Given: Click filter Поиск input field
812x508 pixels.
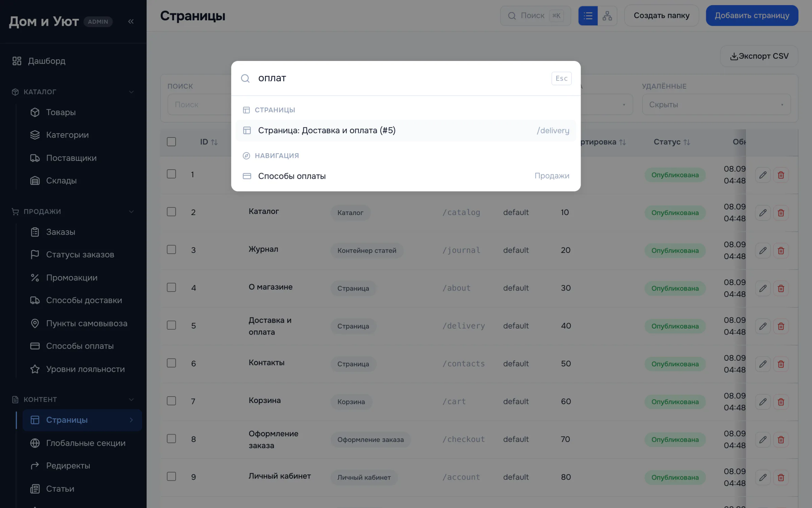Looking at the screenshot, I should (x=200, y=105).
